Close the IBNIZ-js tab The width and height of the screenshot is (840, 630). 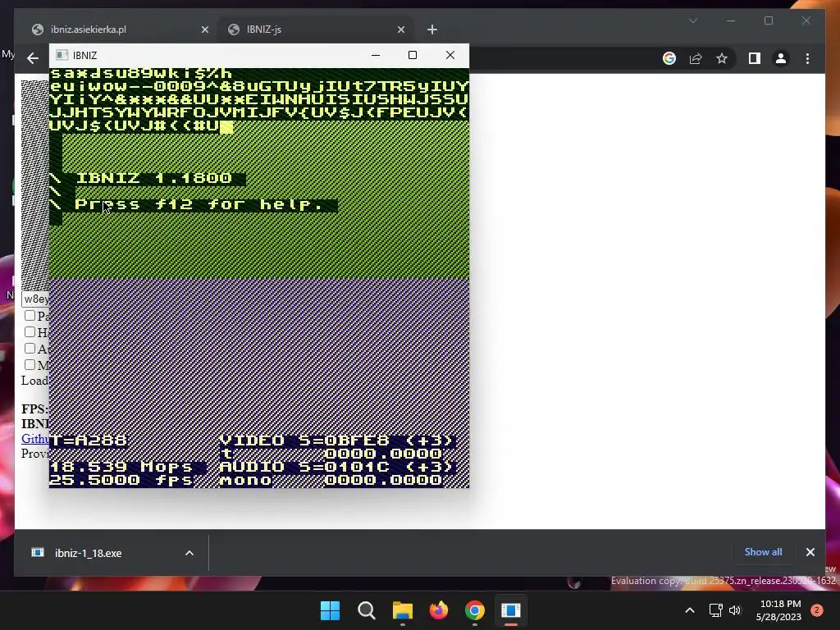point(400,30)
